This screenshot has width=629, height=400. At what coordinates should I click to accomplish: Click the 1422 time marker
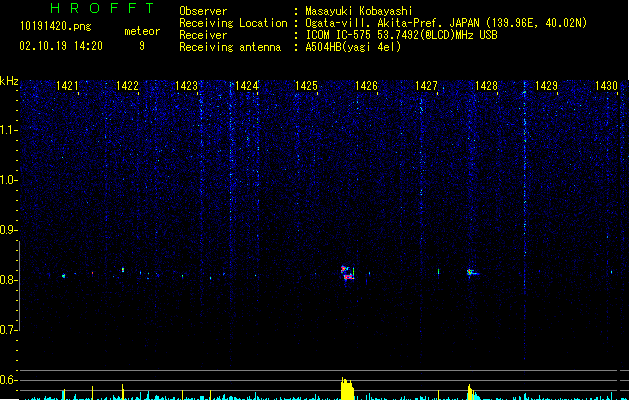pyautogui.click(x=127, y=86)
